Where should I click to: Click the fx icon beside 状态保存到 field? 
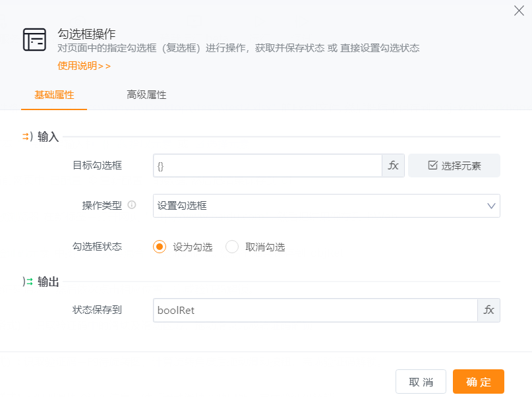488,310
